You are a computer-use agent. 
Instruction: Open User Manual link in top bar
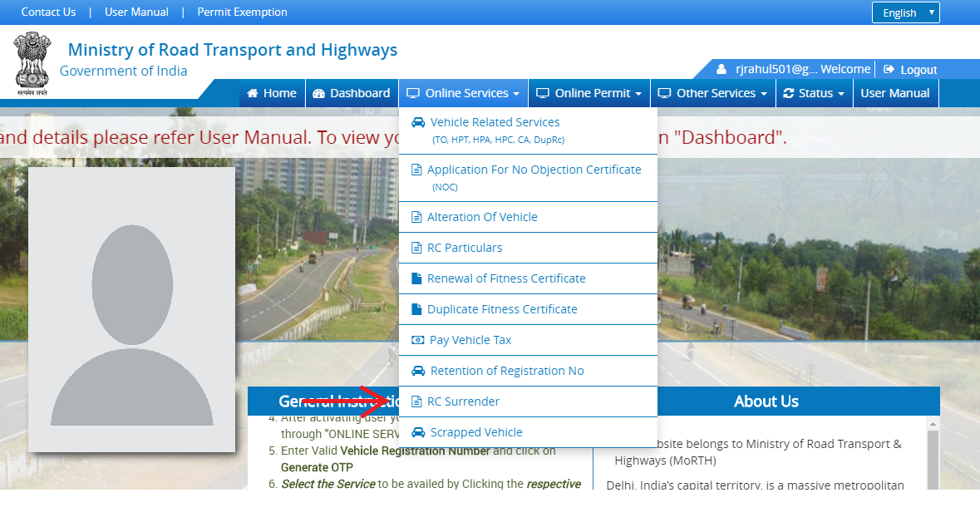[x=136, y=12]
